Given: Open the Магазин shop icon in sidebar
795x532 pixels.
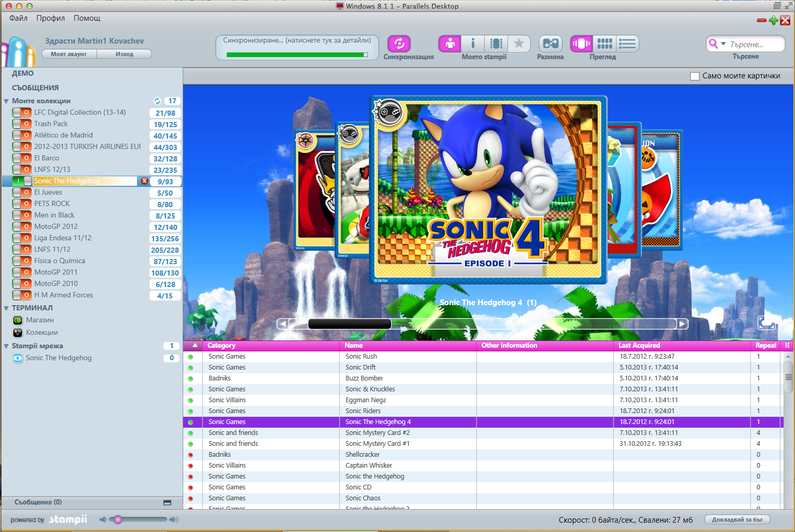Looking at the screenshot, I should point(18,320).
